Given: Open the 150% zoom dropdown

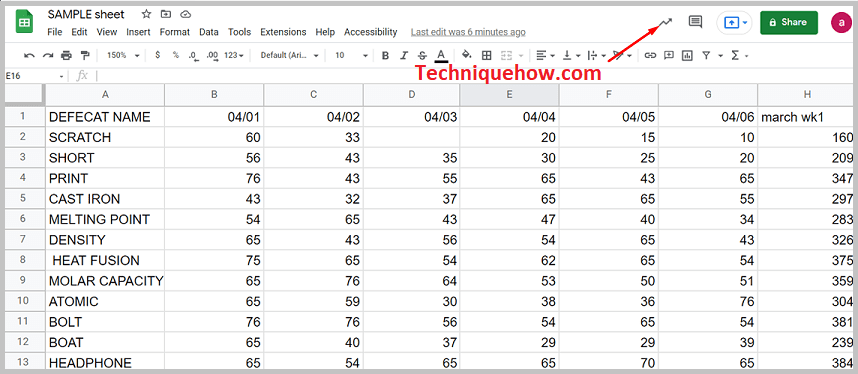Looking at the screenshot, I should [x=123, y=55].
